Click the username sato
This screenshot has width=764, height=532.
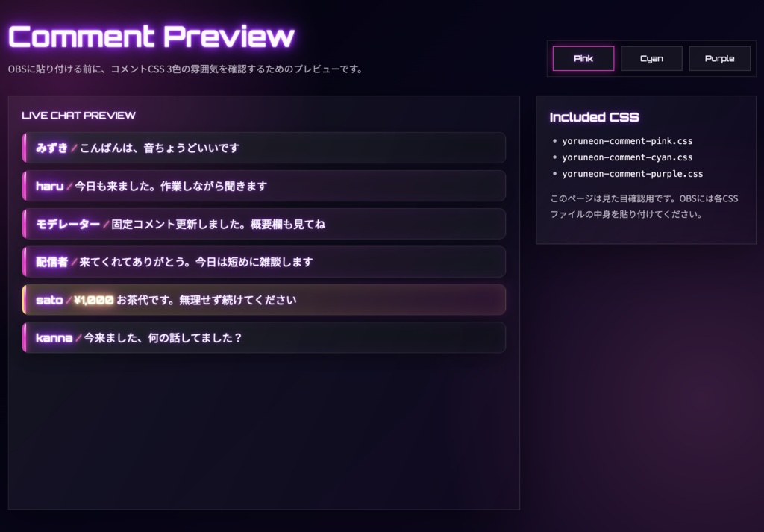(49, 300)
